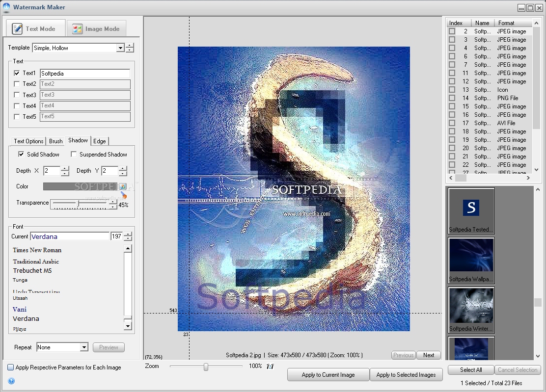Toggle the Solid Shadow checkbox
The image size is (546, 392).
click(x=21, y=154)
